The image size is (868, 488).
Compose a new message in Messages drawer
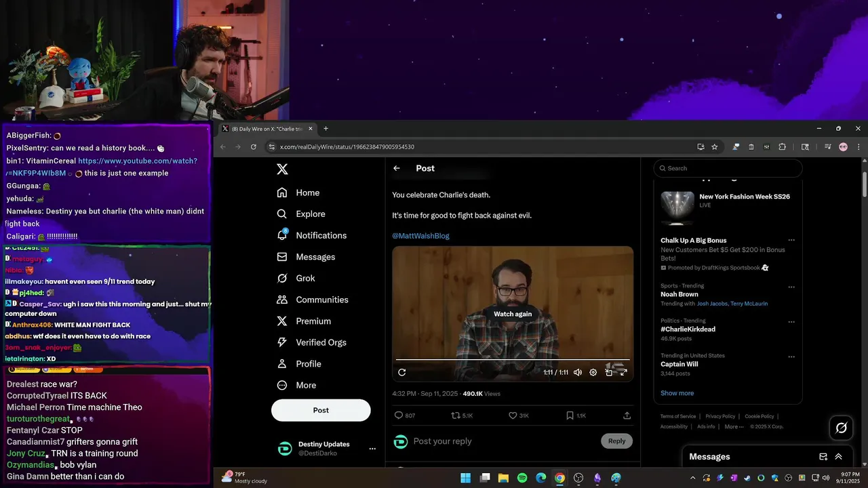pyautogui.click(x=823, y=457)
